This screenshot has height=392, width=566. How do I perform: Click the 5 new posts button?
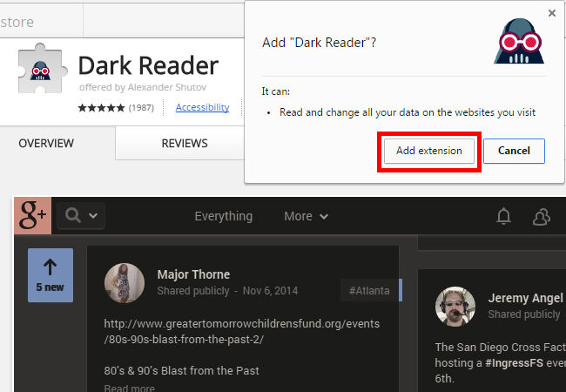tap(51, 275)
